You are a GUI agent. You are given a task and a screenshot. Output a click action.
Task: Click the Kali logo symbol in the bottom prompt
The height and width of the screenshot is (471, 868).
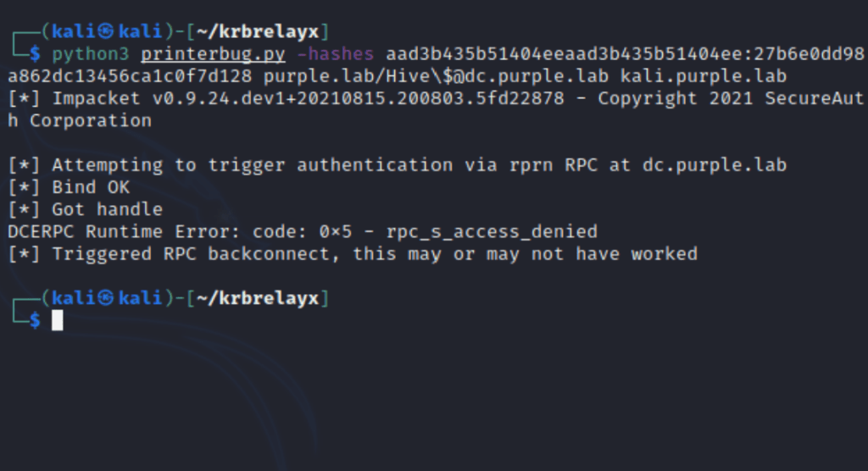[105, 297]
